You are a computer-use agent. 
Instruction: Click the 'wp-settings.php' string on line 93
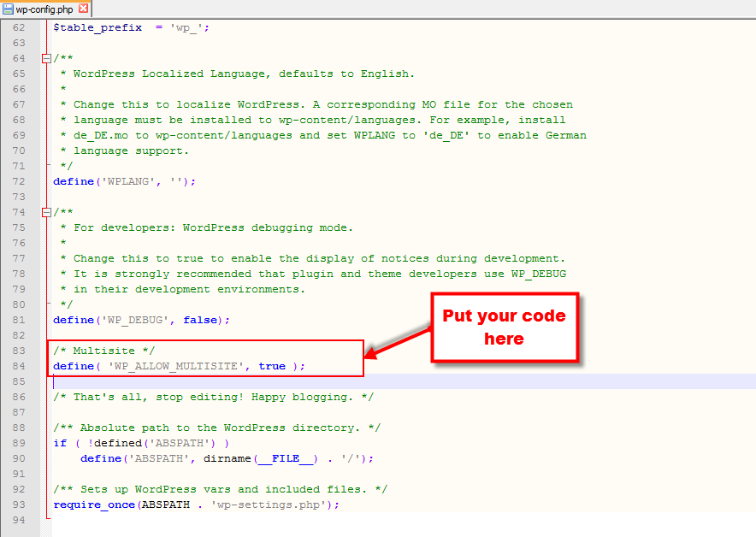(x=269, y=505)
